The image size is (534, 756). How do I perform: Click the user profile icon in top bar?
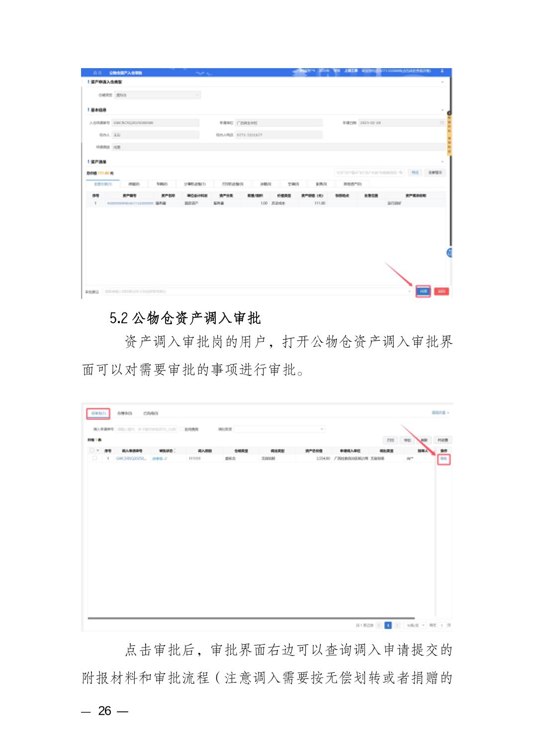tap(442, 72)
